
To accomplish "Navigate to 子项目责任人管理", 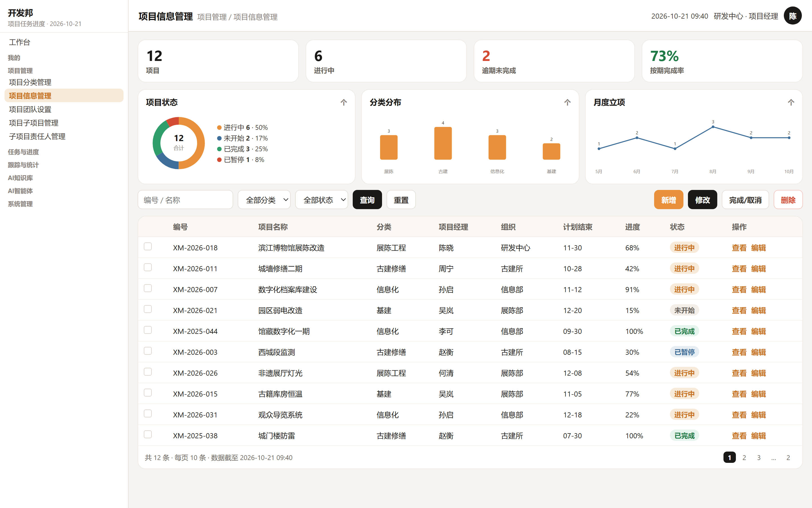I will (64, 136).
